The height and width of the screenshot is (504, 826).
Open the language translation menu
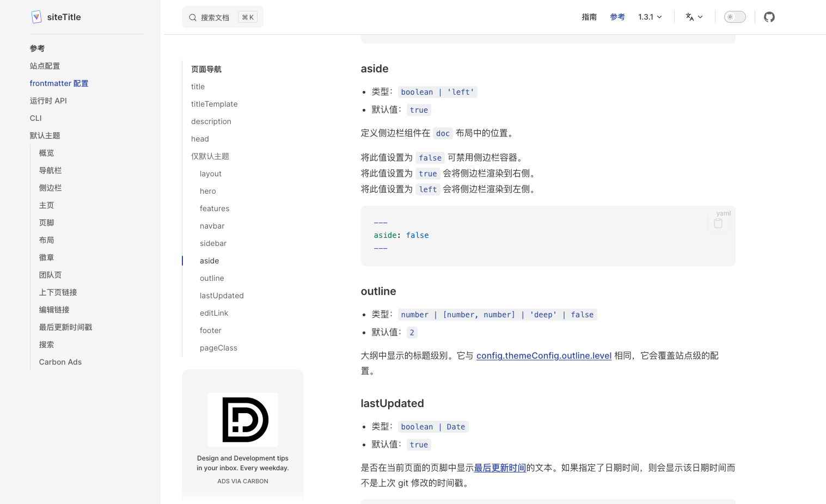(694, 17)
